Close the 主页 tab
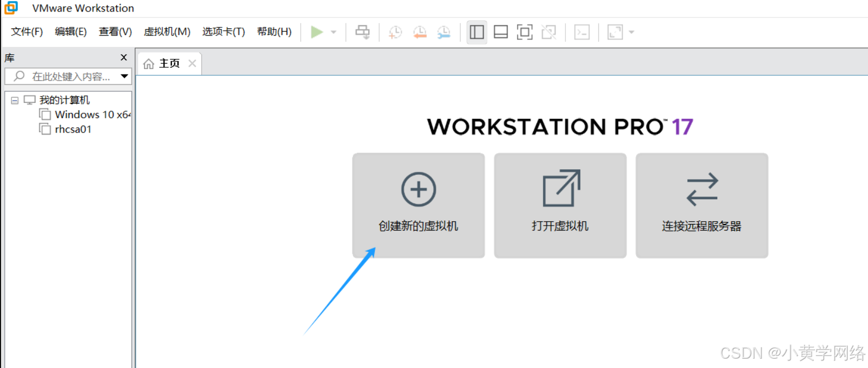 (192, 63)
